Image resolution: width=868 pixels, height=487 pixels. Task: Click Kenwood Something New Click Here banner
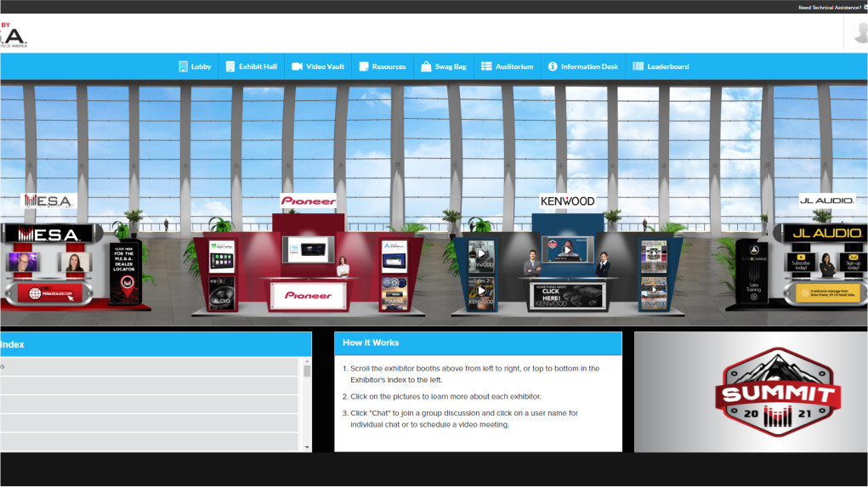pyautogui.click(x=567, y=296)
